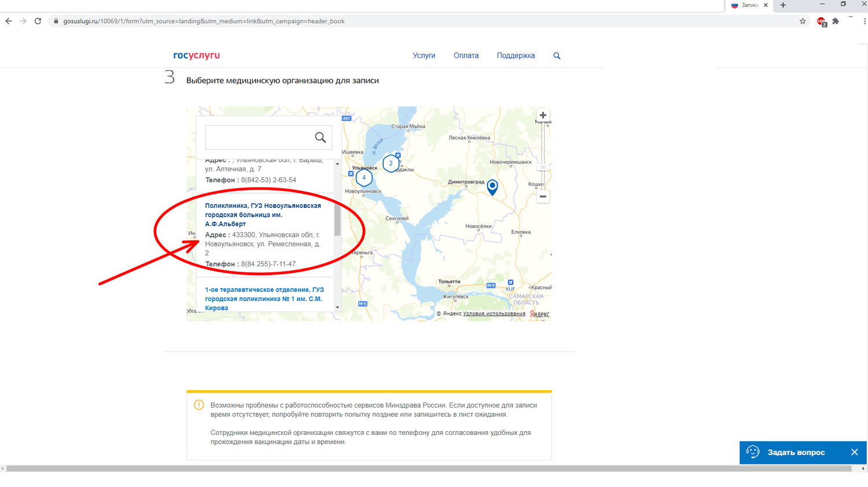Zoom in the map with plus button

[543, 115]
